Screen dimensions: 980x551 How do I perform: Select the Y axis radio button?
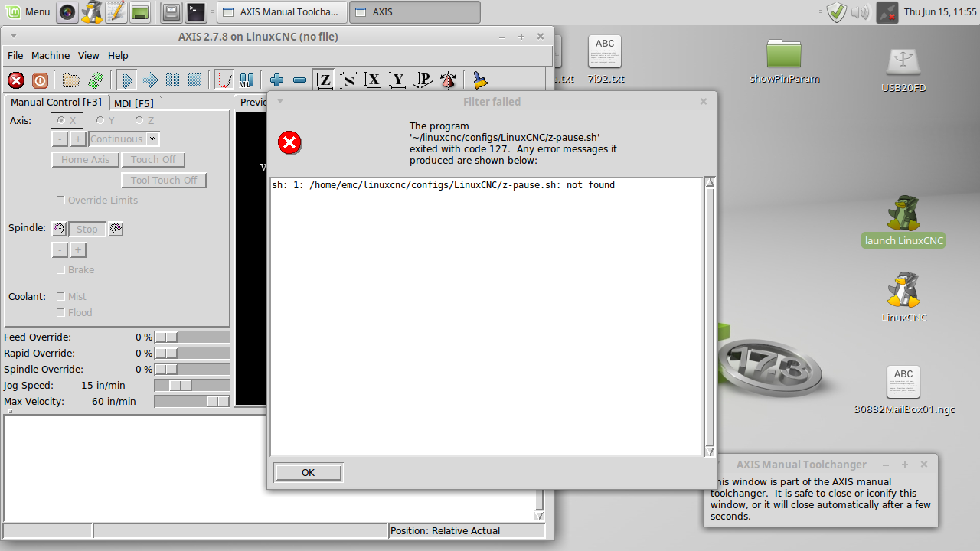pyautogui.click(x=106, y=120)
